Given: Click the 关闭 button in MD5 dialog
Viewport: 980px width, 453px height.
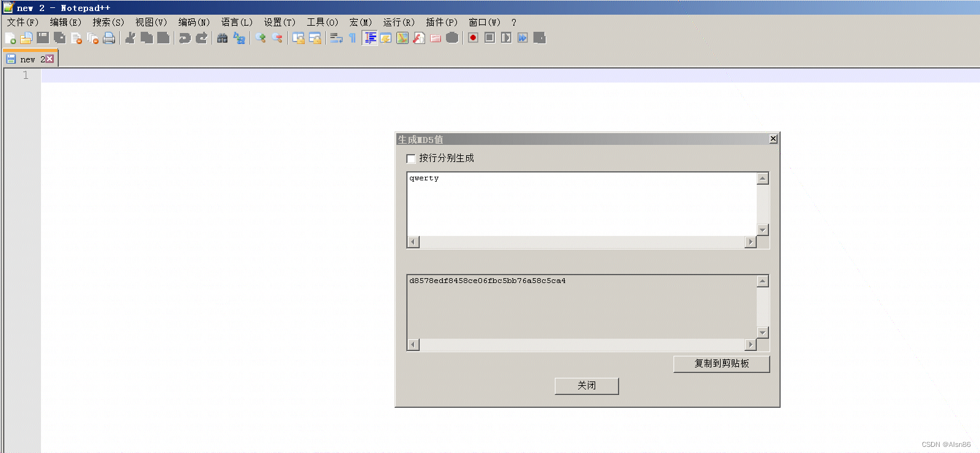Looking at the screenshot, I should [587, 386].
